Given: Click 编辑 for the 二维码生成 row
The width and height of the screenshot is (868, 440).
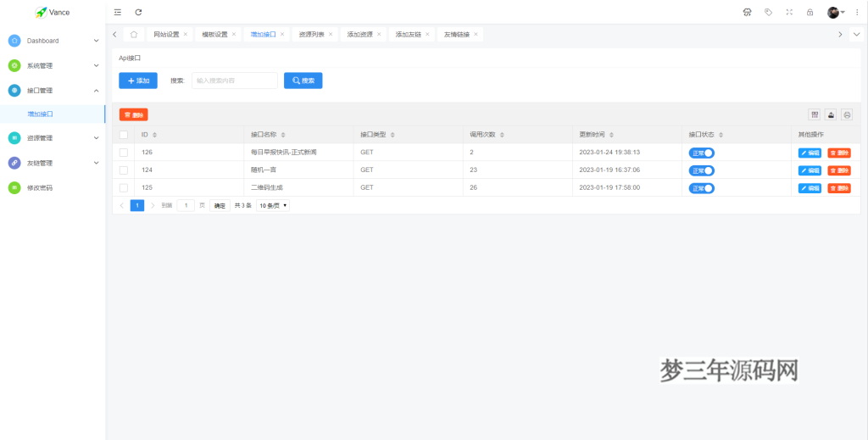Looking at the screenshot, I should point(810,188).
